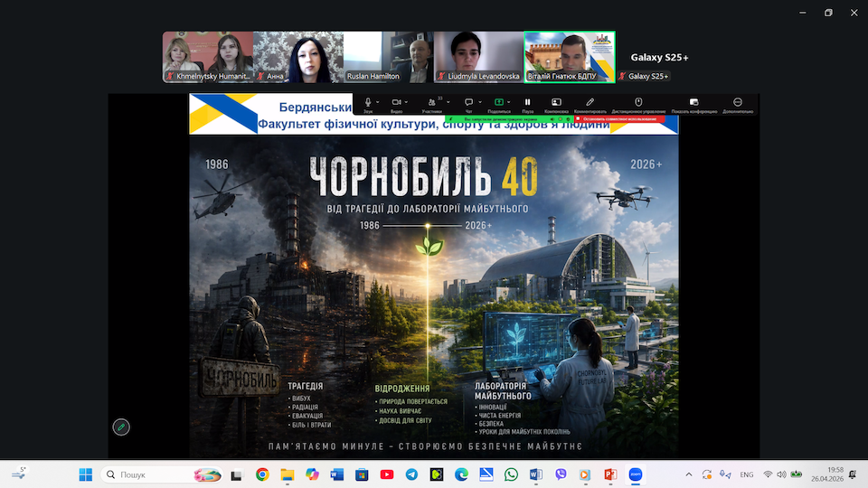Click Показать конференцию icon
This screenshot has height=488, width=868.
[x=693, y=102]
